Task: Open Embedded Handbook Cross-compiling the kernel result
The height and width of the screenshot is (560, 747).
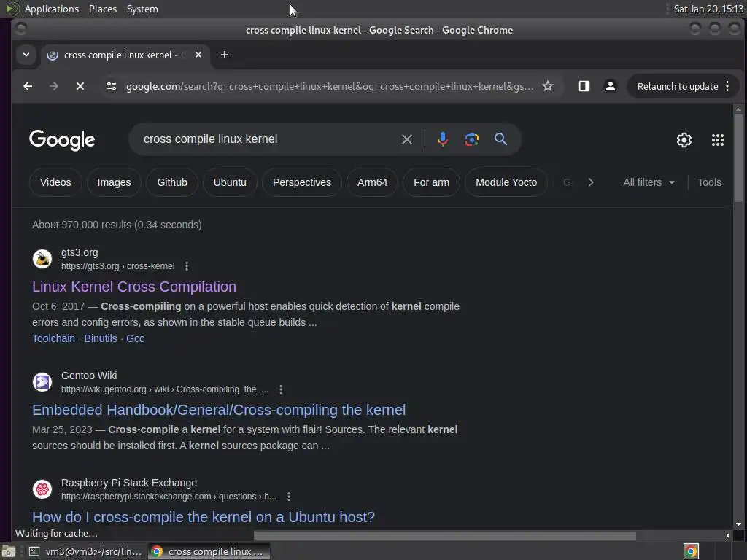Action: click(219, 410)
